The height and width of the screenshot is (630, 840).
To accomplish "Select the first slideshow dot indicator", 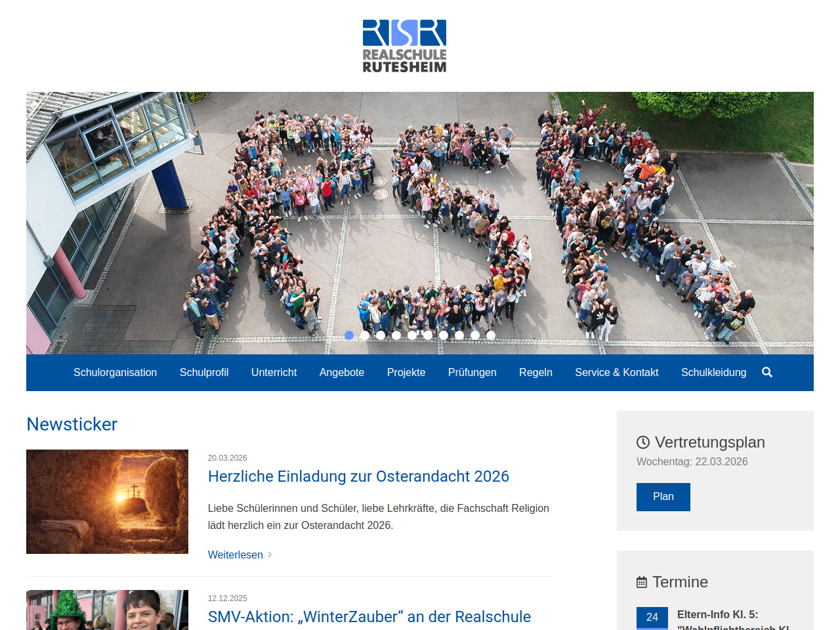I will pos(349,335).
